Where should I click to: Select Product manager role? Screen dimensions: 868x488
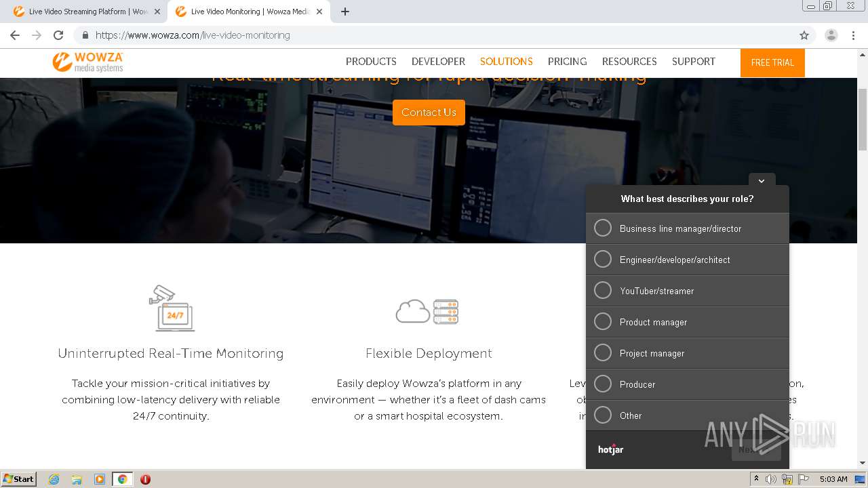tap(688, 322)
